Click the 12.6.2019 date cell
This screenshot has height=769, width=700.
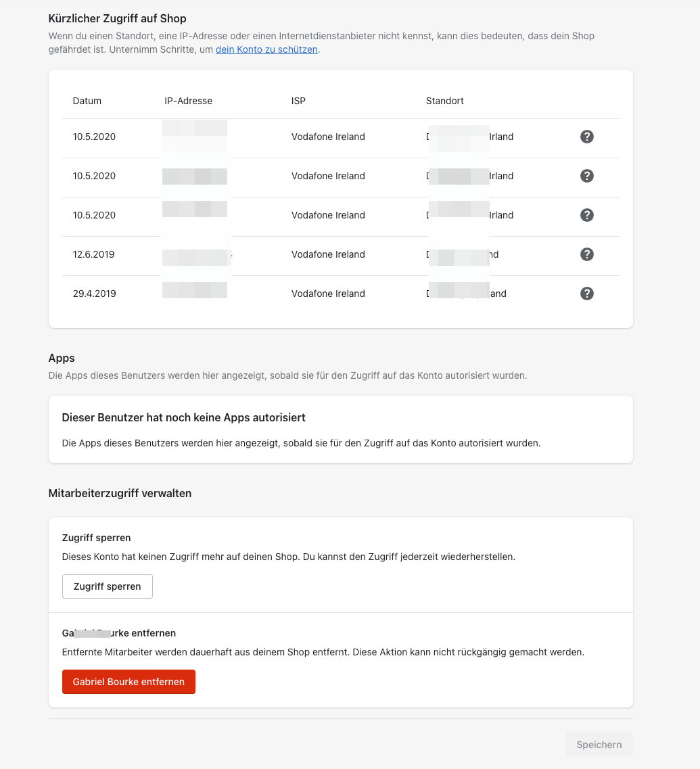[x=94, y=254]
